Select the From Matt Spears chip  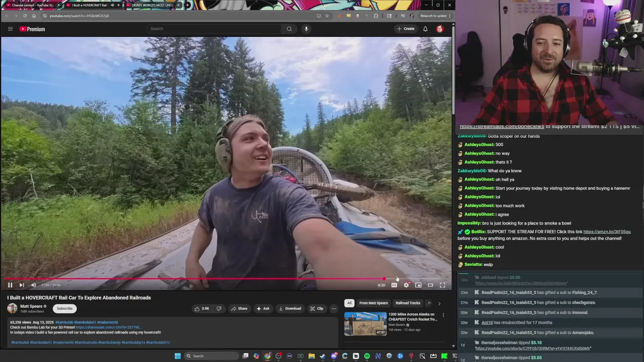[x=373, y=303]
